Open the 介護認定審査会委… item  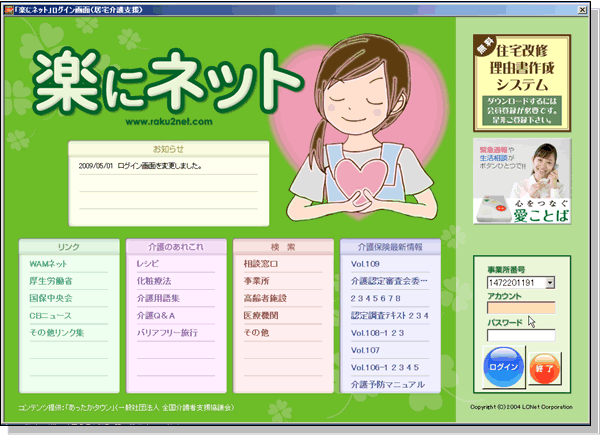(389, 281)
